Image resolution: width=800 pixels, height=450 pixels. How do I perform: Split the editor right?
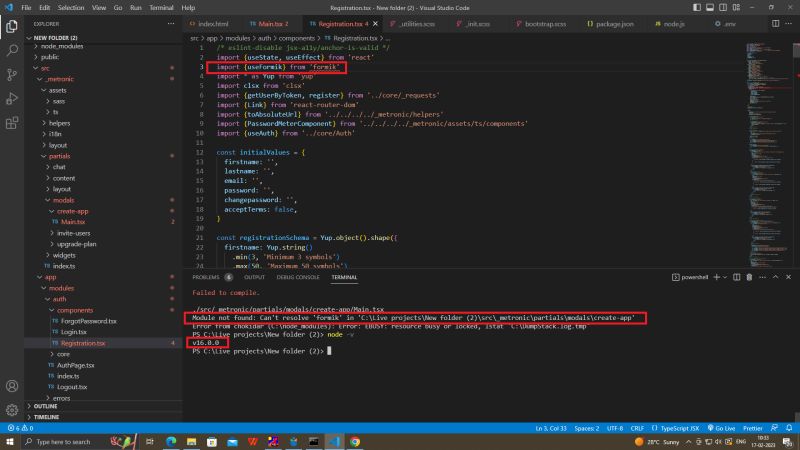[776, 23]
